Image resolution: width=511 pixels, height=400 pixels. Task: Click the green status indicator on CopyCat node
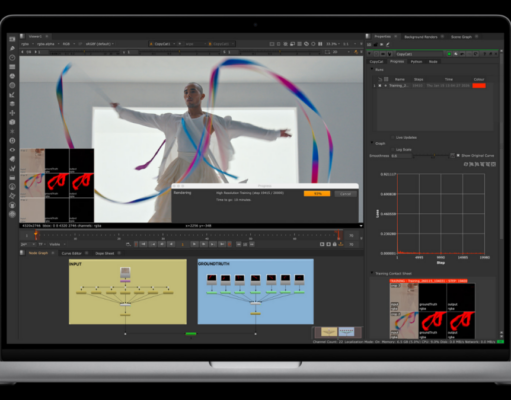click(449, 54)
